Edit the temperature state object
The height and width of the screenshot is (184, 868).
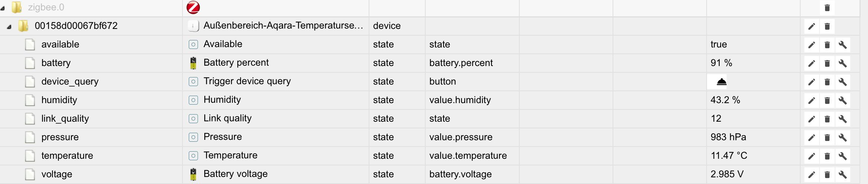coord(811,156)
